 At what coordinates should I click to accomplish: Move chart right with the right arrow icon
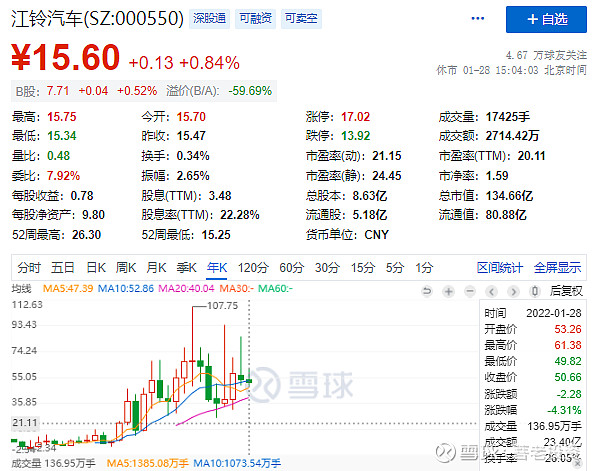click(513, 292)
